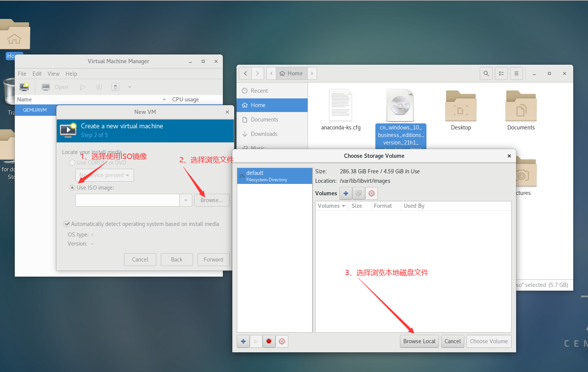This screenshot has width=588, height=372.
Task: Click the add new volume plus icon
Action: click(345, 193)
